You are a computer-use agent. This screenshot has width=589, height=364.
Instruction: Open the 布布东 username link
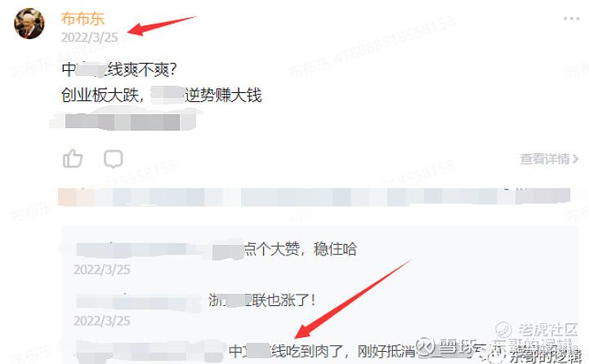pos(83,19)
